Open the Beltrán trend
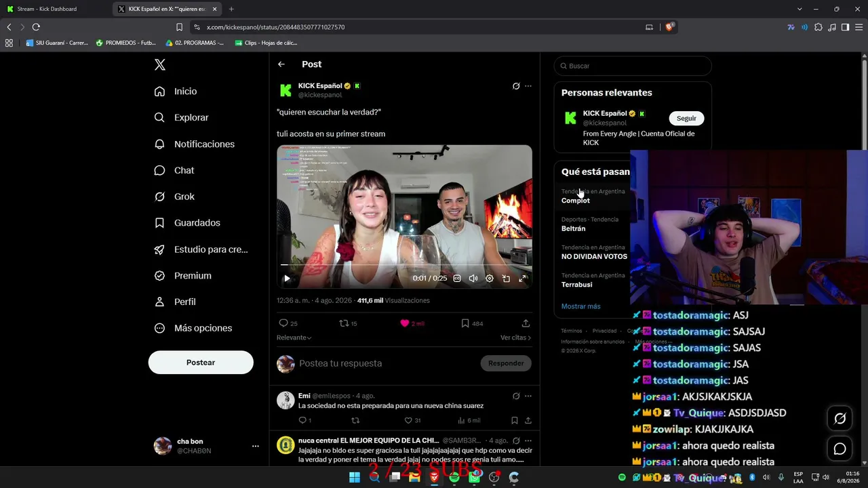The width and height of the screenshot is (868, 488). (574, 229)
